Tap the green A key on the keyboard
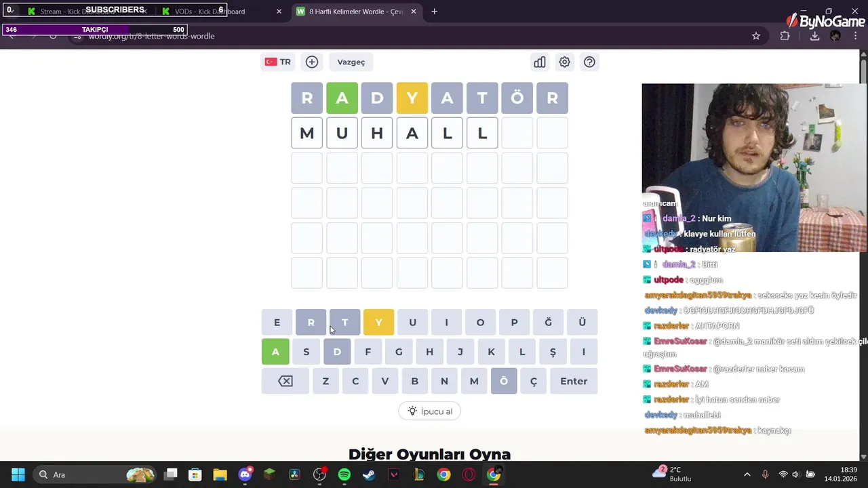 pyautogui.click(x=275, y=352)
